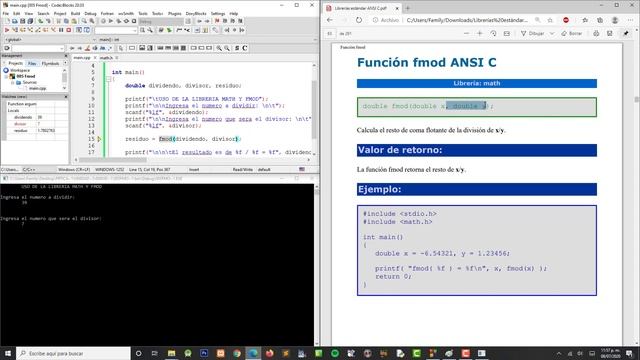Click the Edge icon on the taskbar
This screenshot has width=640, height=360.
click(253, 353)
